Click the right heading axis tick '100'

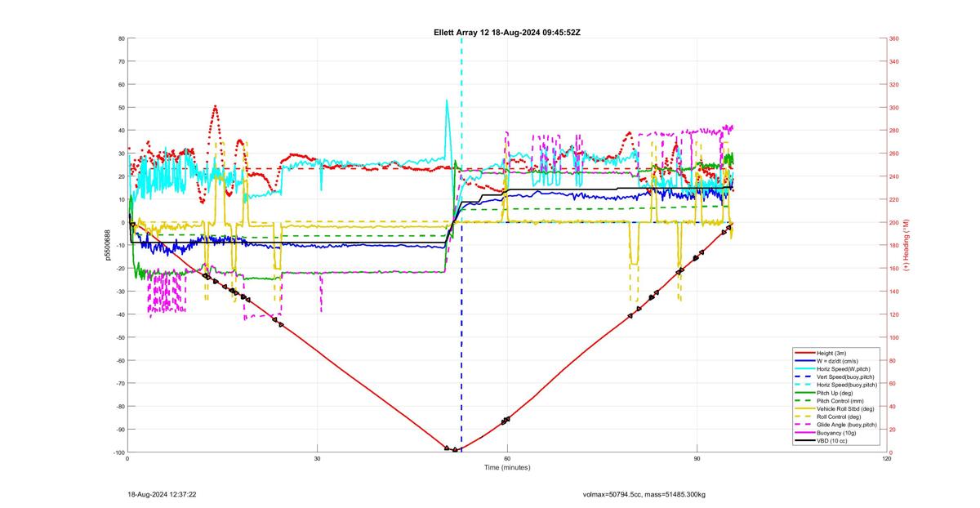[x=894, y=337]
